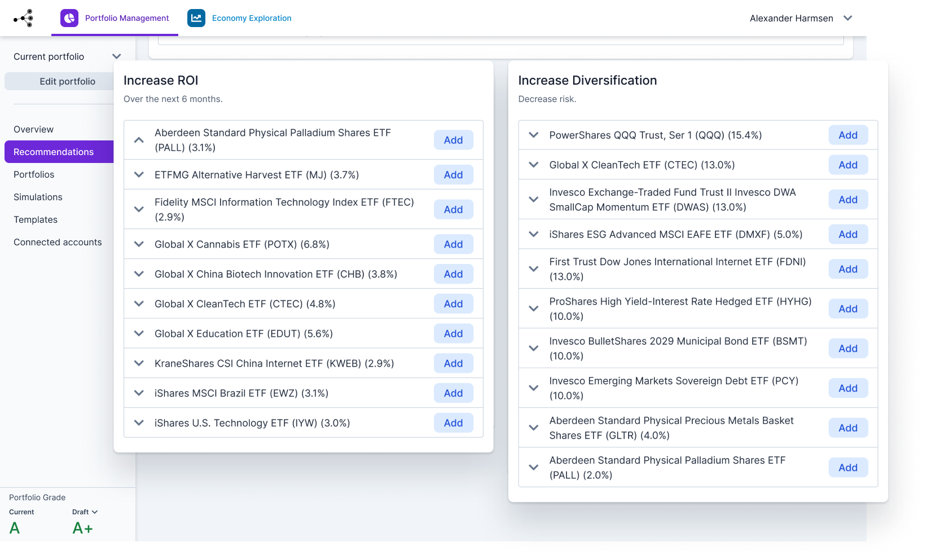Expand the ProShares High Yield-Interest row
The width and height of the screenshot is (927, 560).
534,309
